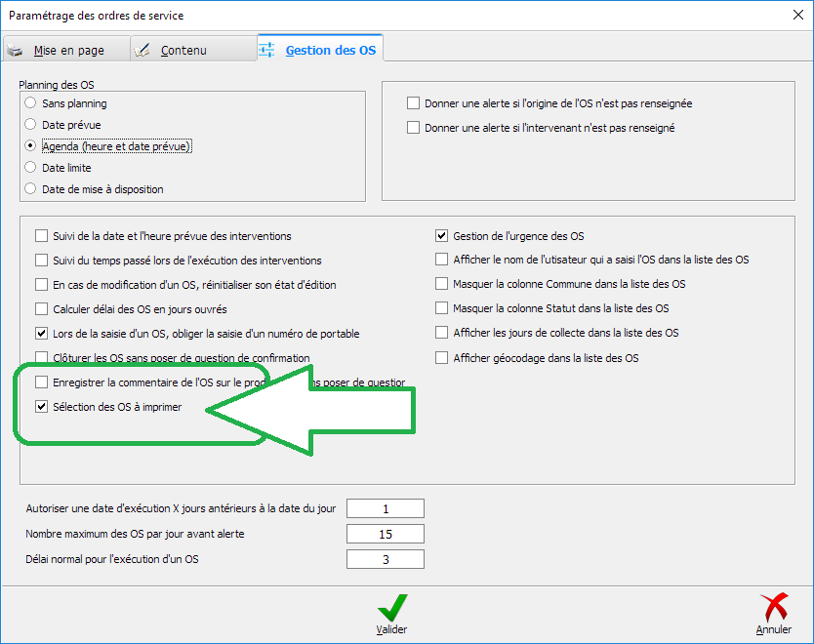
Task: Click the maximum OS per day field
Action: (x=386, y=534)
